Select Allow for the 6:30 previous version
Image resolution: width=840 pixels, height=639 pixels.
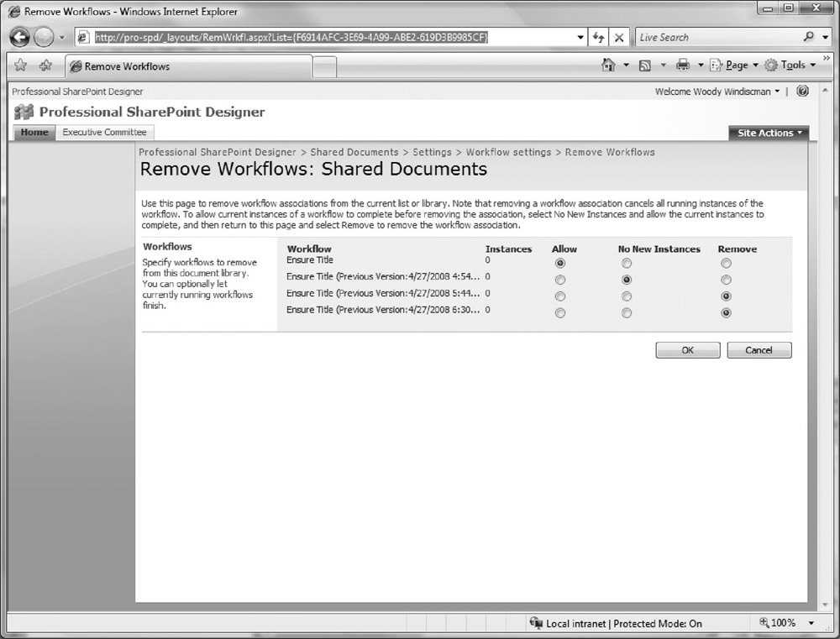point(559,313)
